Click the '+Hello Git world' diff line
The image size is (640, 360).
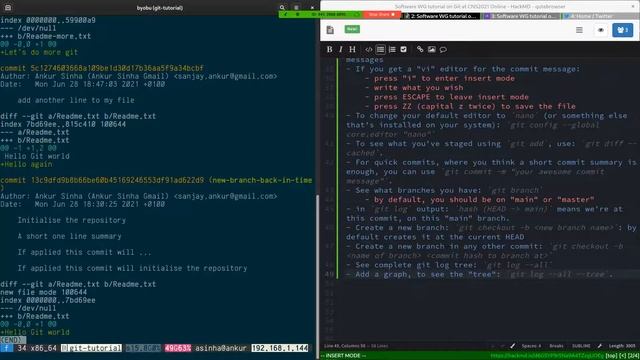35,332
